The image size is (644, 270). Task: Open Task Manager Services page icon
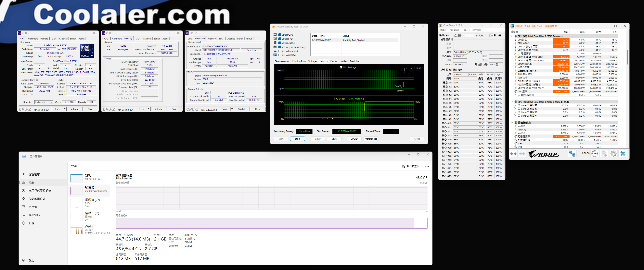(x=24, y=223)
